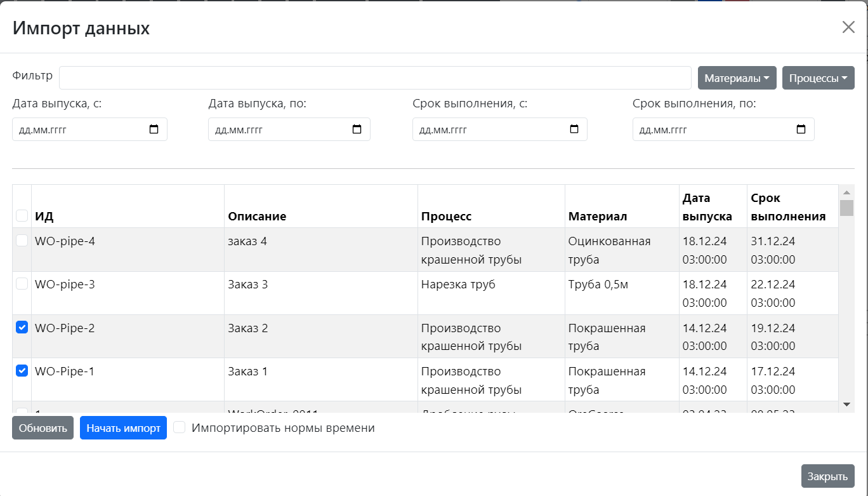
Task: Click Покрашенная труба in WO-Pipe-1 row
Action: tap(622, 380)
